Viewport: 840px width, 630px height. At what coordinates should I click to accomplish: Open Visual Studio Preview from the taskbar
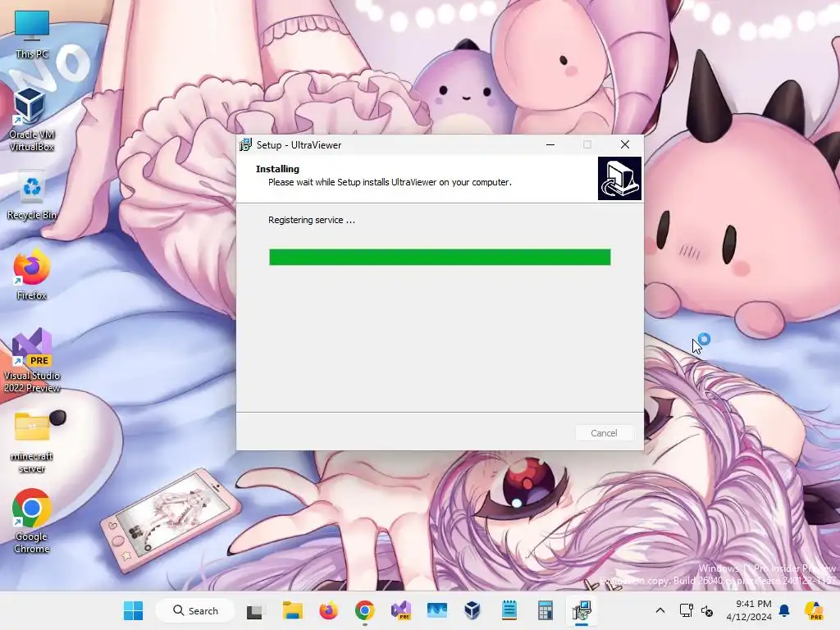tap(400, 610)
